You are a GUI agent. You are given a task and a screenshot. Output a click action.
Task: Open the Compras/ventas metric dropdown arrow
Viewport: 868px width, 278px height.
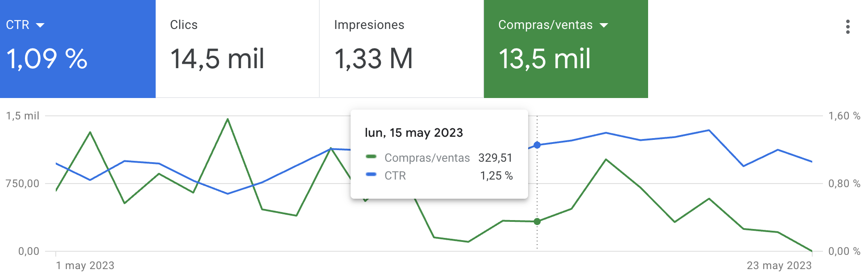pos(604,25)
